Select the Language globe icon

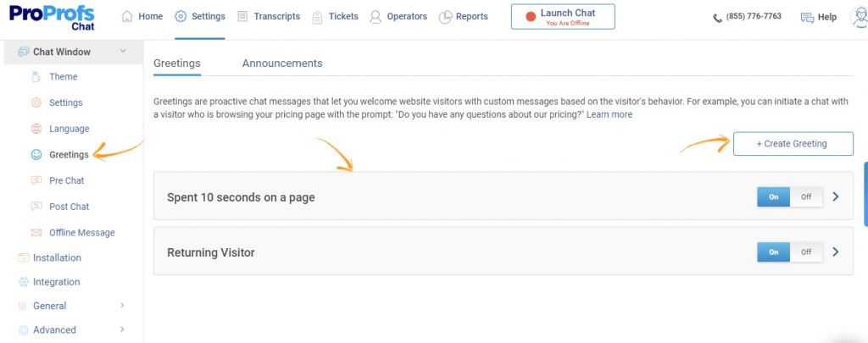[x=36, y=129]
